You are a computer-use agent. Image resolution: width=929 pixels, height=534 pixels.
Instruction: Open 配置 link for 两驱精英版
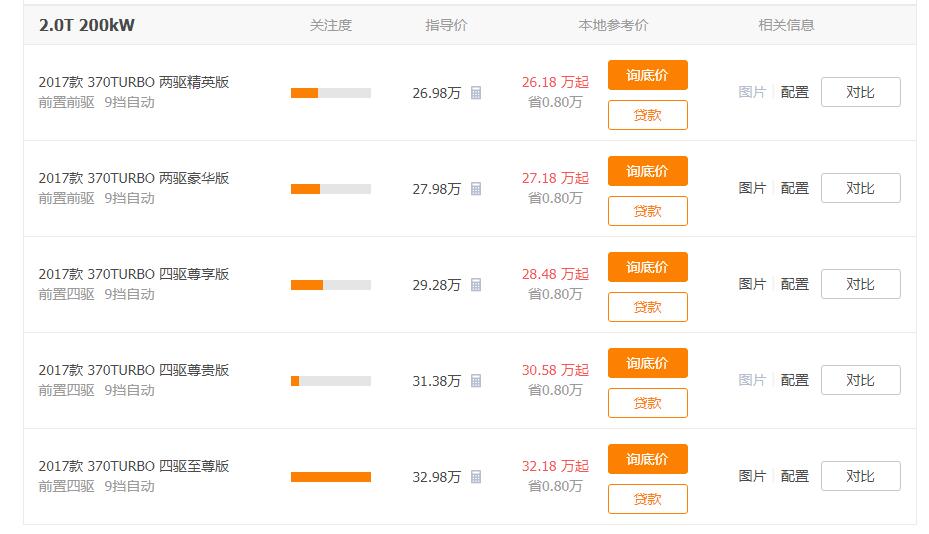click(795, 92)
